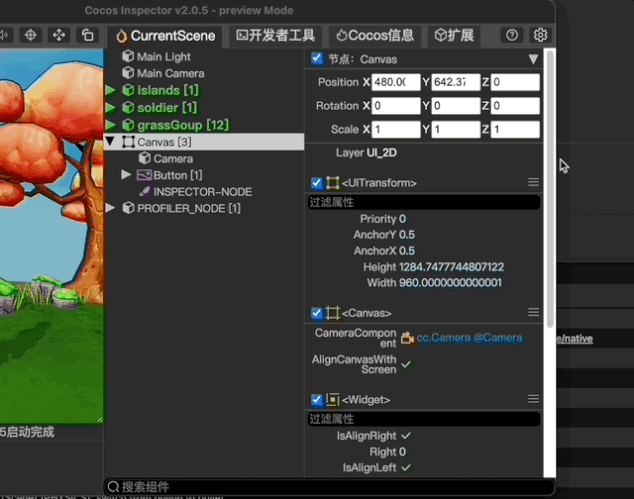The height and width of the screenshot is (499, 634).
Task: Click the Width value 960.0000000000001
Action: click(x=450, y=283)
